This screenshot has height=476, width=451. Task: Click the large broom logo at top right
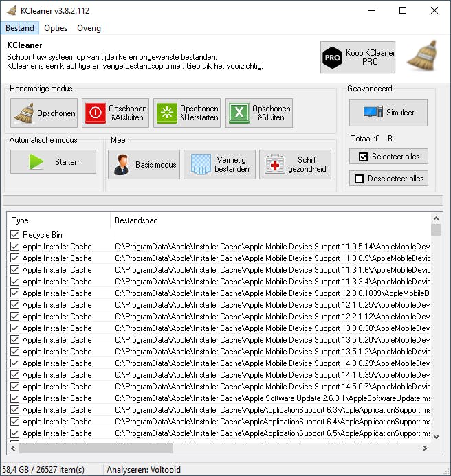[x=423, y=55]
